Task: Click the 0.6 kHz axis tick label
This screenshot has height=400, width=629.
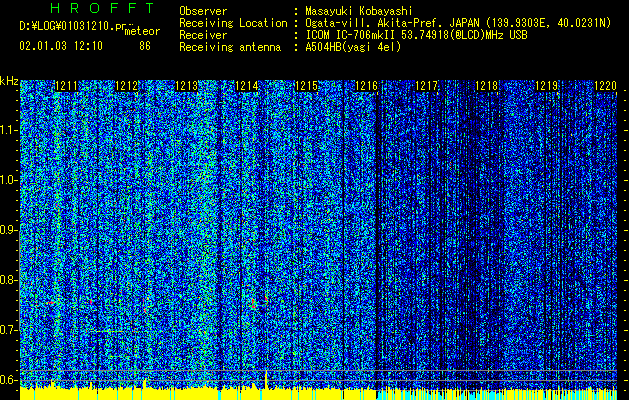Action: [x=8, y=380]
